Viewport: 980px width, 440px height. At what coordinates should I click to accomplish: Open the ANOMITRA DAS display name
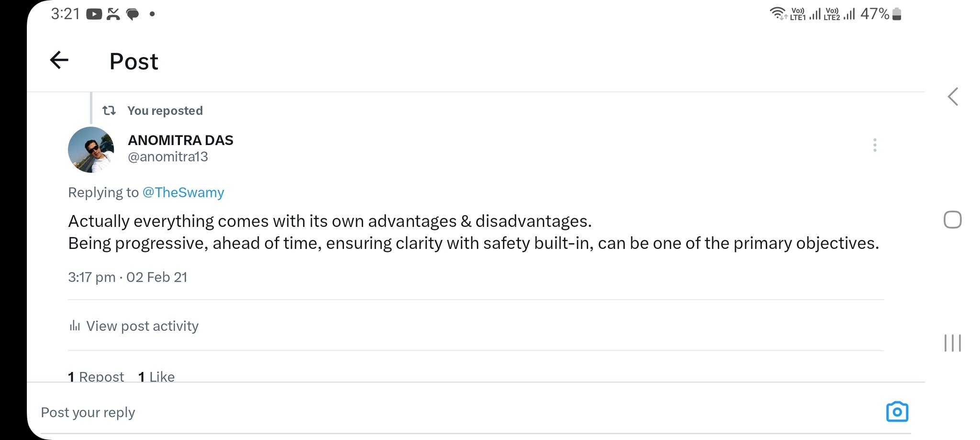click(180, 140)
